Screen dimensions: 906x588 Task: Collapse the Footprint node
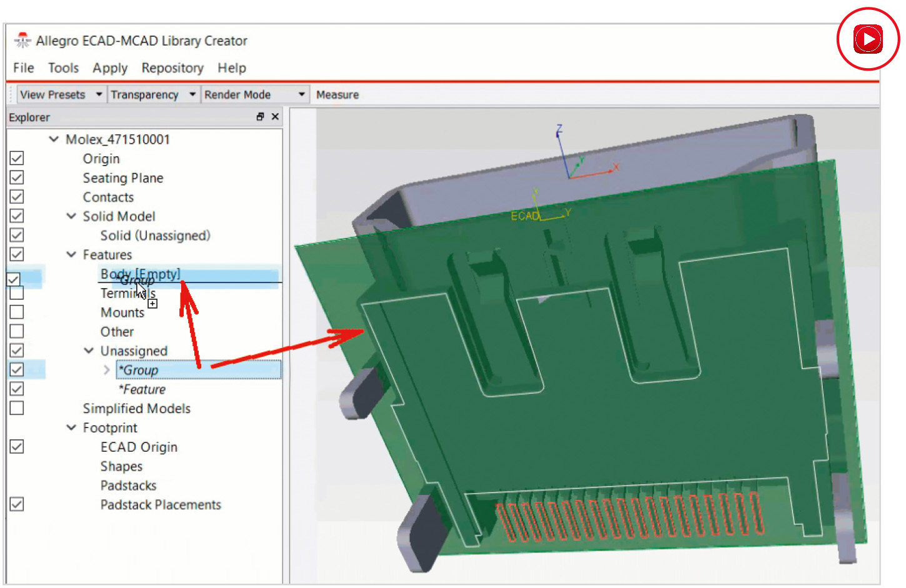(71, 427)
